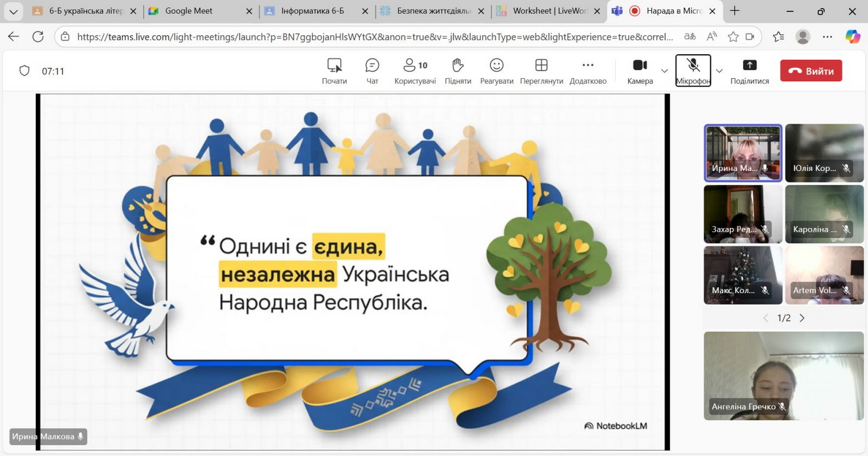Viewport: 868px width, 456px height.
Task: Click Поділитися share screen icon
Action: click(749, 71)
